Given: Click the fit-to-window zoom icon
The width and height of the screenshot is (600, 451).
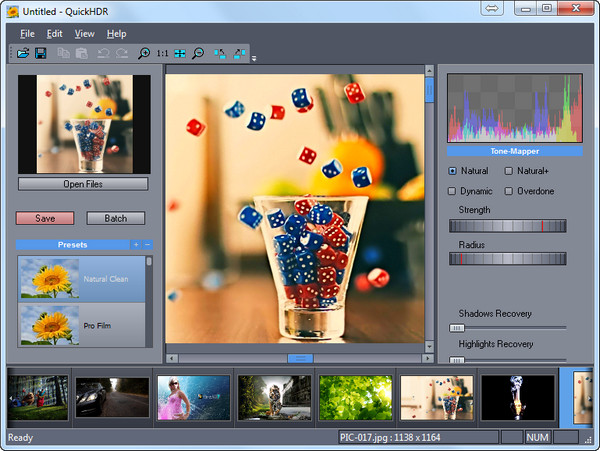Looking at the screenshot, I should point(180,53).
